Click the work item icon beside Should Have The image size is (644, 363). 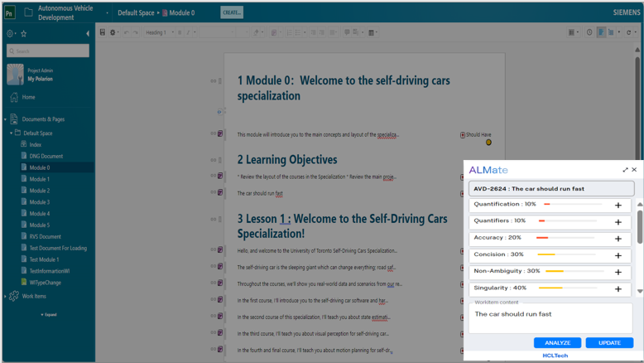pos(463,134)
